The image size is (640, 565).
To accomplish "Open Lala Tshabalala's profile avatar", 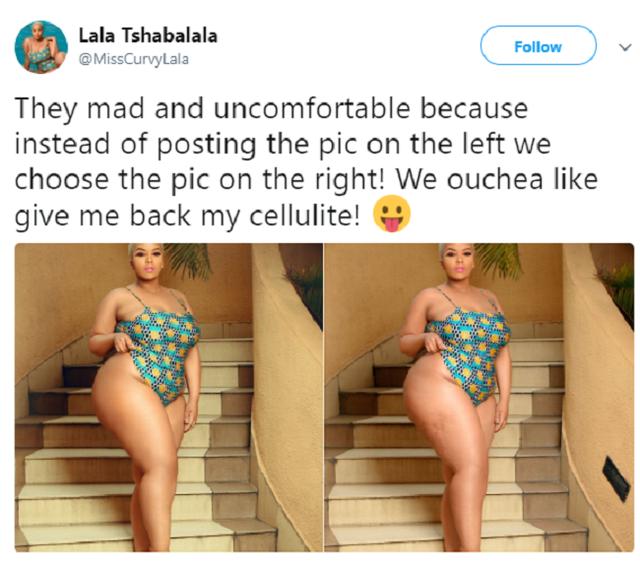I will [41, 47].
